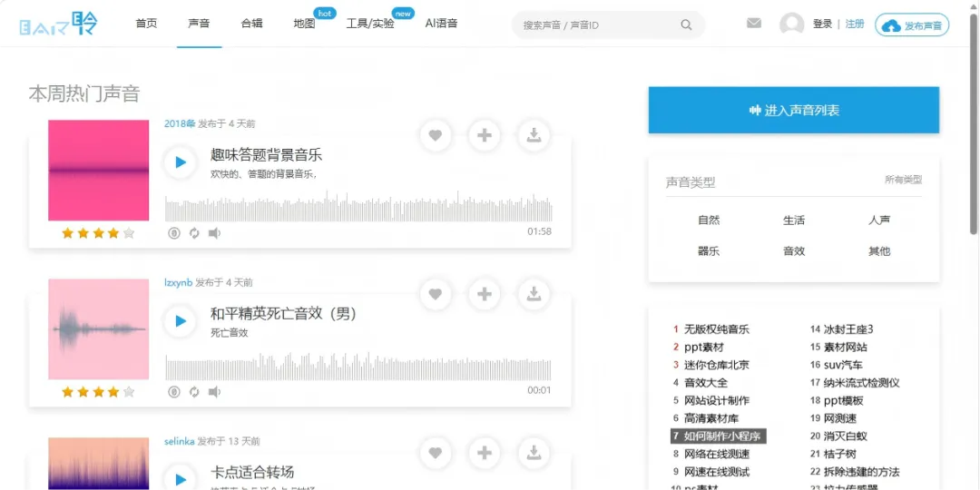The width and height of the screenshot is (980, 490).
Task: Select the 自然 sound type
Action: [x=709, y=220]
